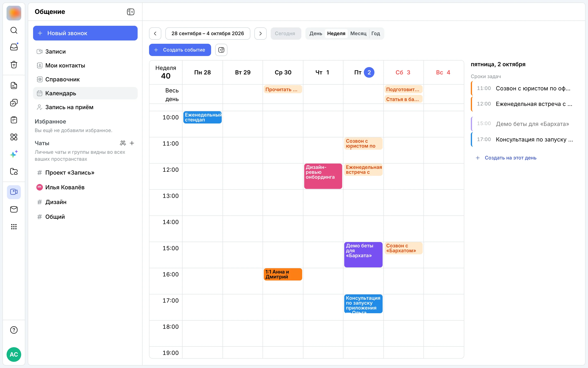Open the mail envelope icon
The height and width of the screenshot is (368, 588).
pos(14,209)
